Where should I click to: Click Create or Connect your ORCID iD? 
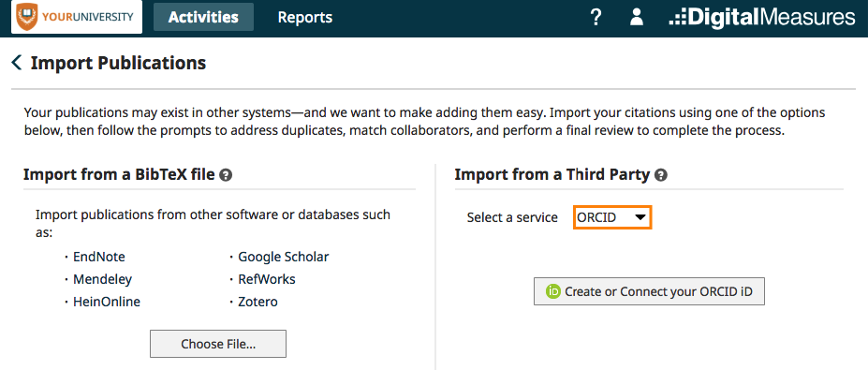click(649, 291)
